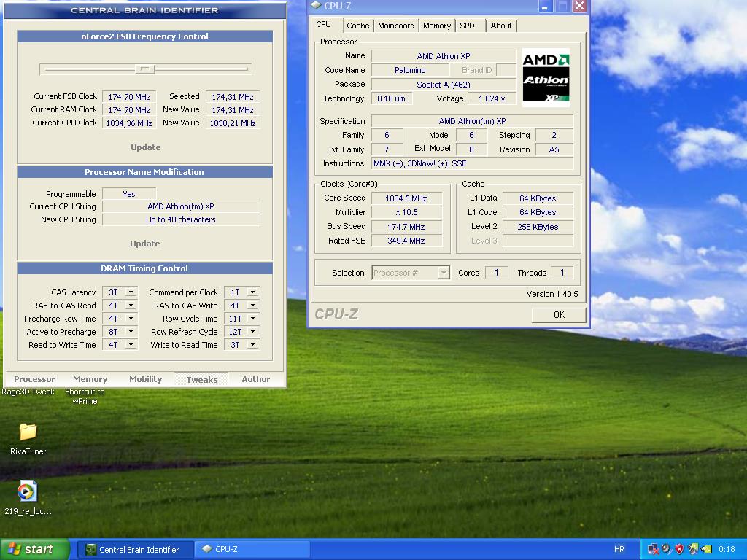The height and width of the screenshot is (560, 747).
Task: Click the Rage3D Tweak desktop shortcut label
Action: pos(28,392)
